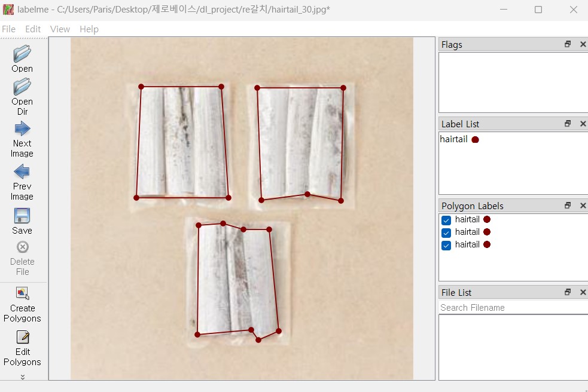Float the Flags panel
The width and height of the screenshot is (588, 392).
click(568, 44)
